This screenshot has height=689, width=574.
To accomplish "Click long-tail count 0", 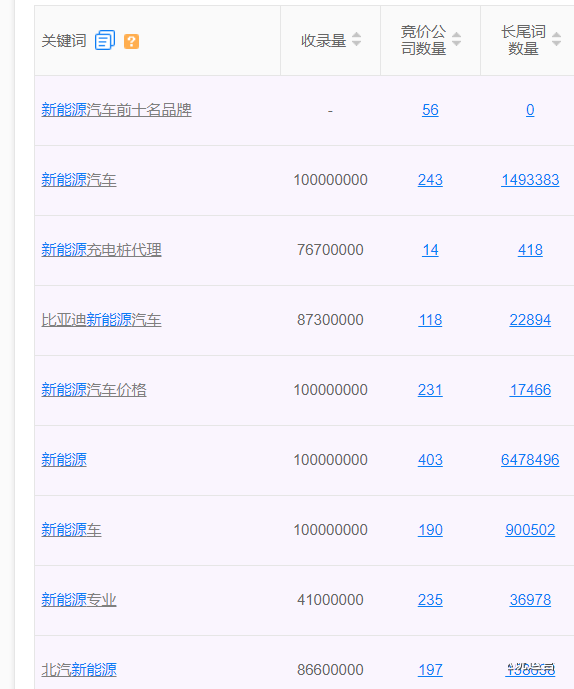I will (530, 110).
